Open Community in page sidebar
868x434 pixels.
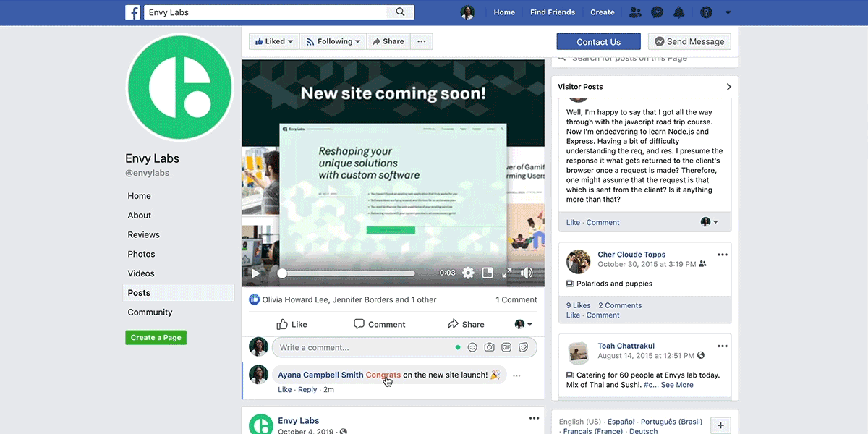point(150,312)
